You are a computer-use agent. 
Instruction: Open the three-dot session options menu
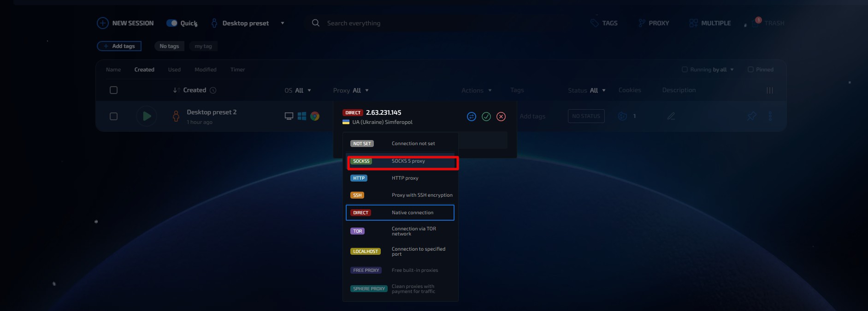pos(770,116)
